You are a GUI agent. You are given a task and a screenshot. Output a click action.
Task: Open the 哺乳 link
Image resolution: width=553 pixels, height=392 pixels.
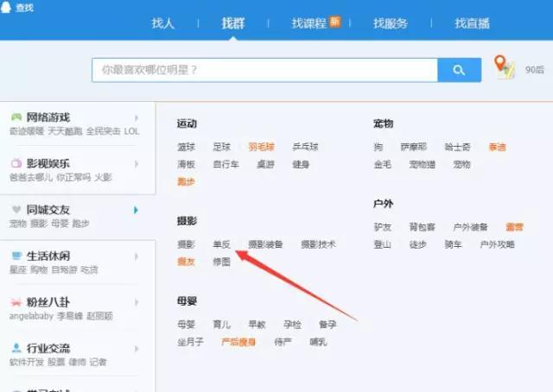(x=319, y=342)
